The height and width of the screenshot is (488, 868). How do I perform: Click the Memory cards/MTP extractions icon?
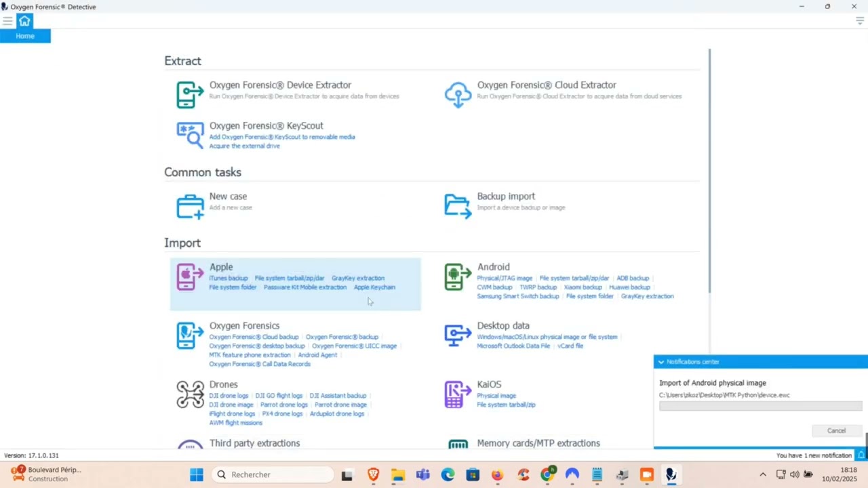458,445
